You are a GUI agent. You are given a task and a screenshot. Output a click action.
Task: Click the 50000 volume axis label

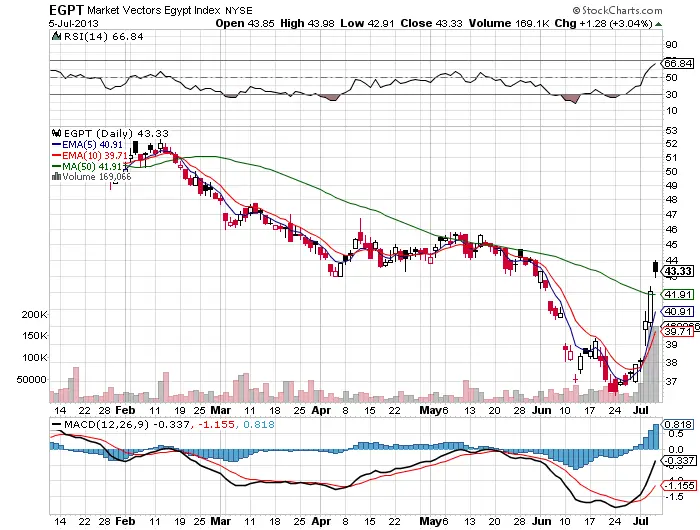pos(31,380)
